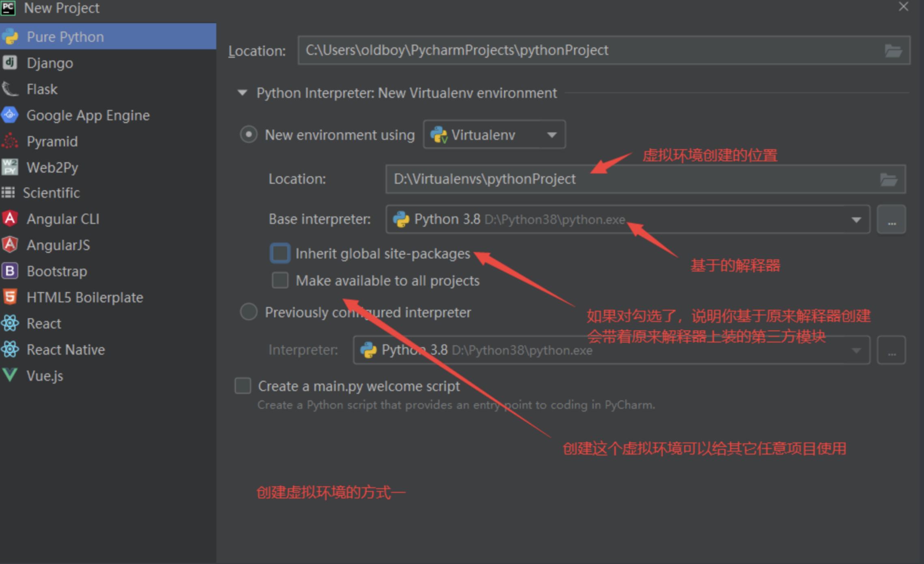Toggle Create a main.py welcome script

[x=243, y=385]
